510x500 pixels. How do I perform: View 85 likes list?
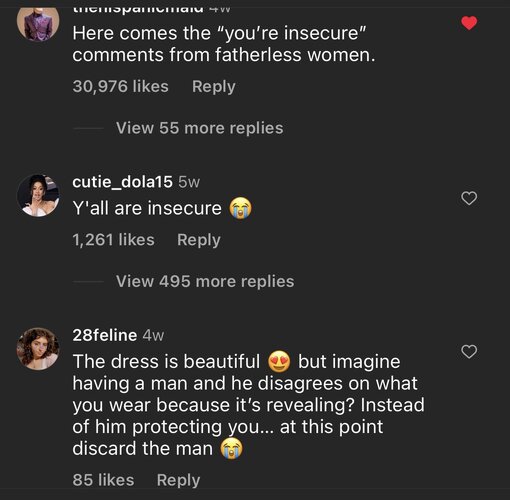[103, 480]
